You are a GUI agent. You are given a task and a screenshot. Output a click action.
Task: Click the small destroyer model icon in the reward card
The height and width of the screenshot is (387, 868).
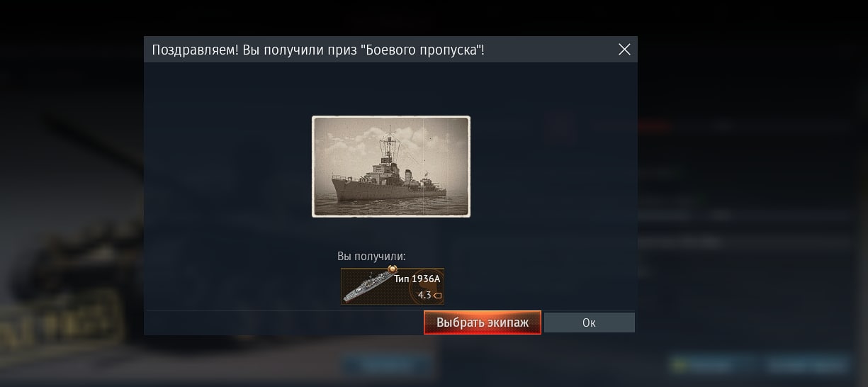coord(366,287)
